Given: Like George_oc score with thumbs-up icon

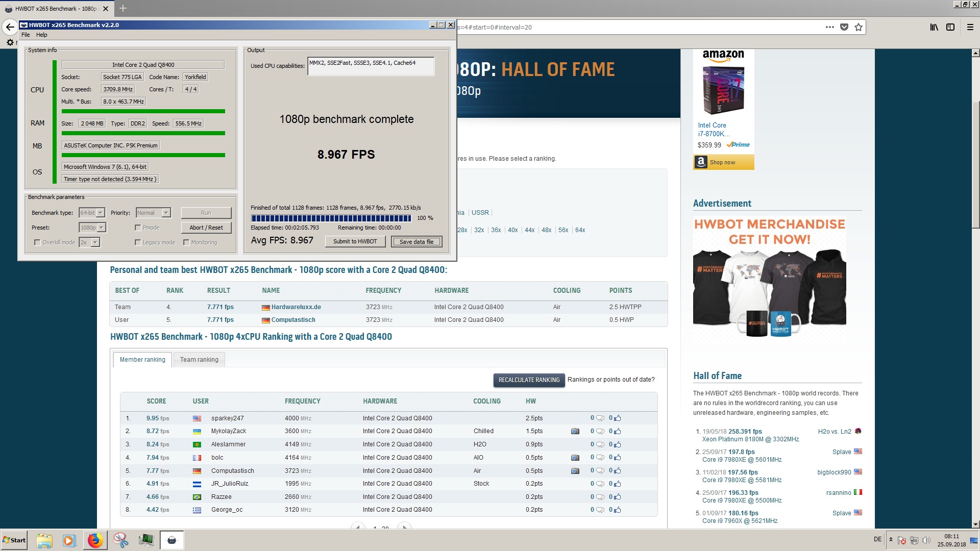Looking at the screenshot, I should tap(617, 510).
